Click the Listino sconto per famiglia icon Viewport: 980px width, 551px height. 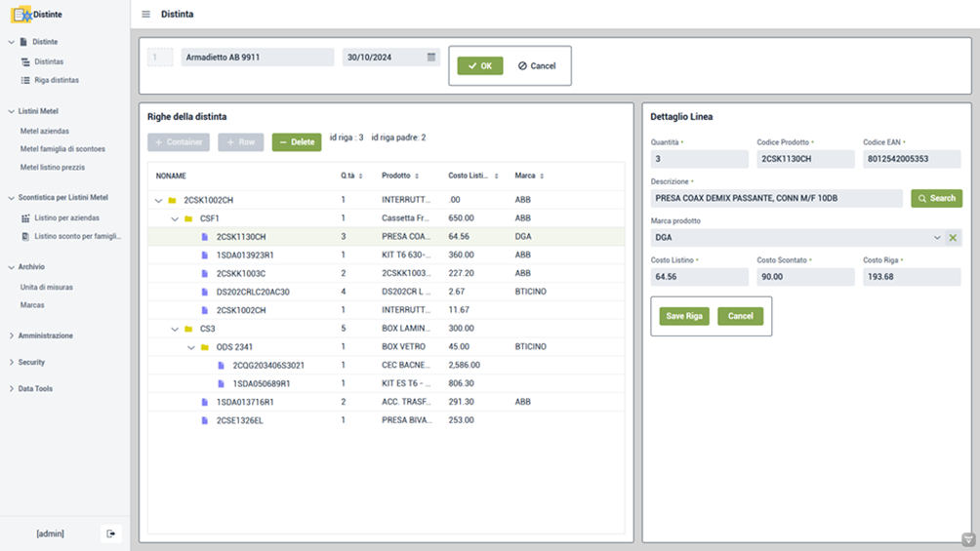25,236
